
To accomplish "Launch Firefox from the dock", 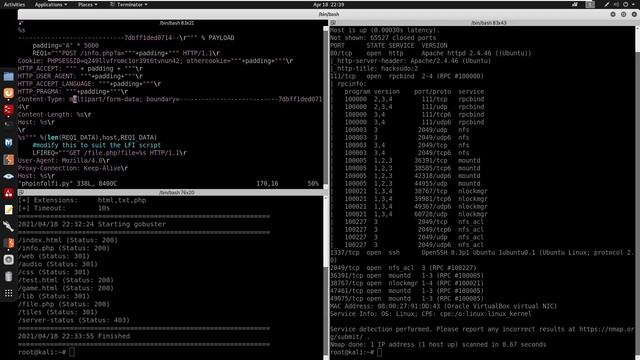I will (9, 93).
